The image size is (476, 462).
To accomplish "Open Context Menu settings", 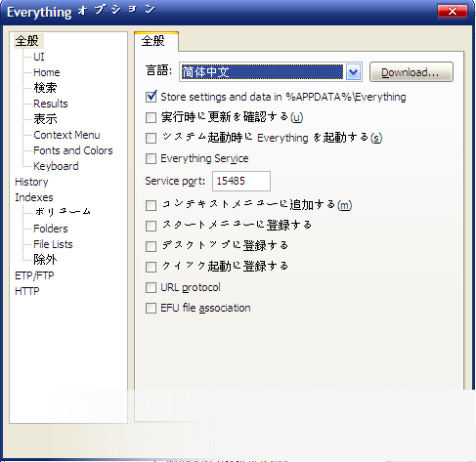I will pos(66,135).
